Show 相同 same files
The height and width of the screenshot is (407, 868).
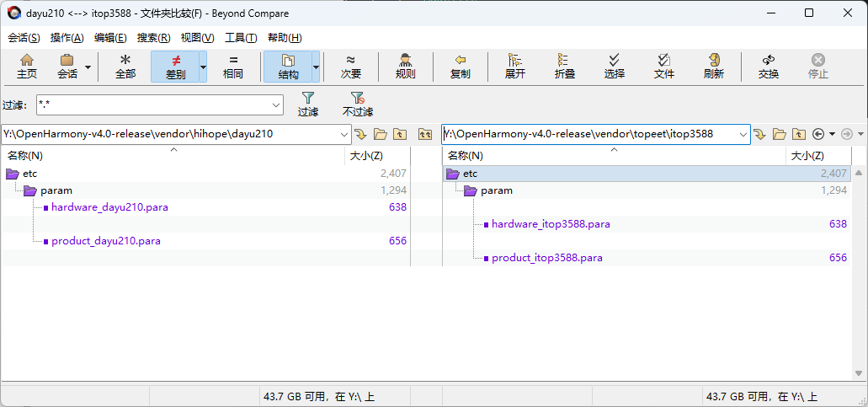(233, 67)
